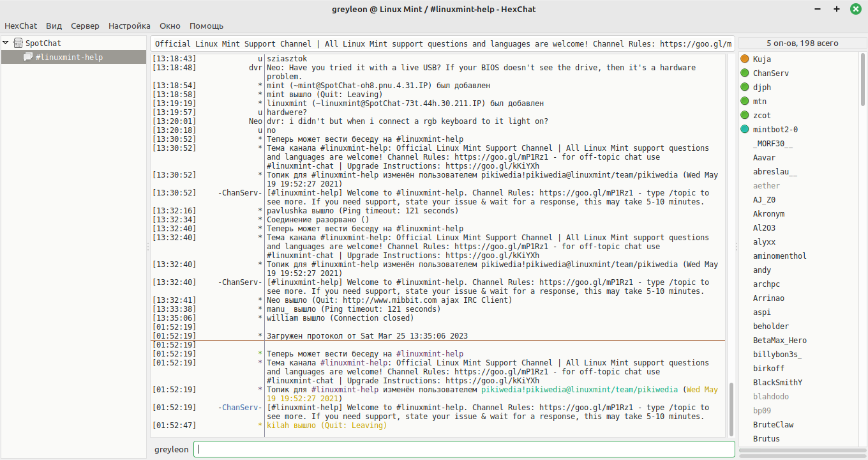Select away user blahdodo in list
868x460 pixels.
point(771,396)
